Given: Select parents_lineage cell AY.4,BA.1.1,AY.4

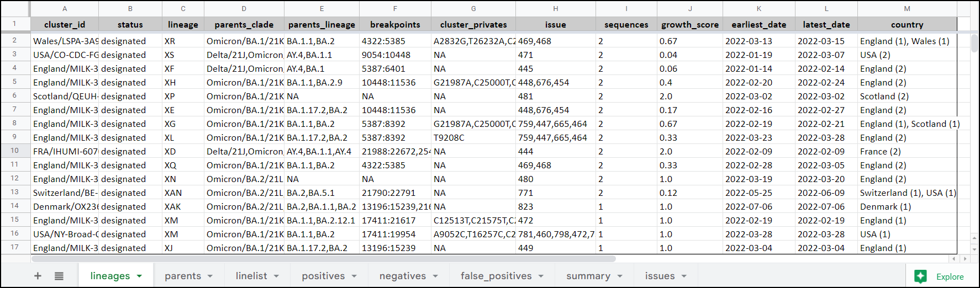Looking at the screenshot, I should 322,151.
